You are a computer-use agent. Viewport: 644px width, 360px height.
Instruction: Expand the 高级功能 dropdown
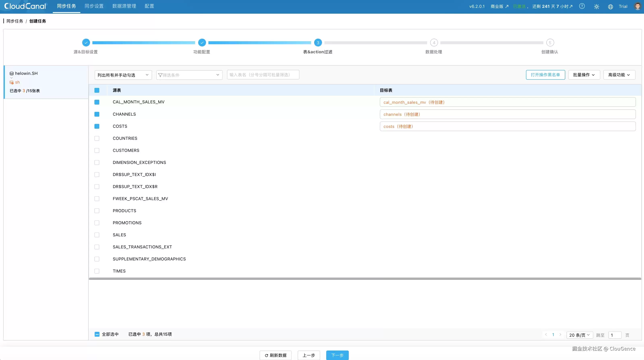pyautogui.click(x=619, y=75)
